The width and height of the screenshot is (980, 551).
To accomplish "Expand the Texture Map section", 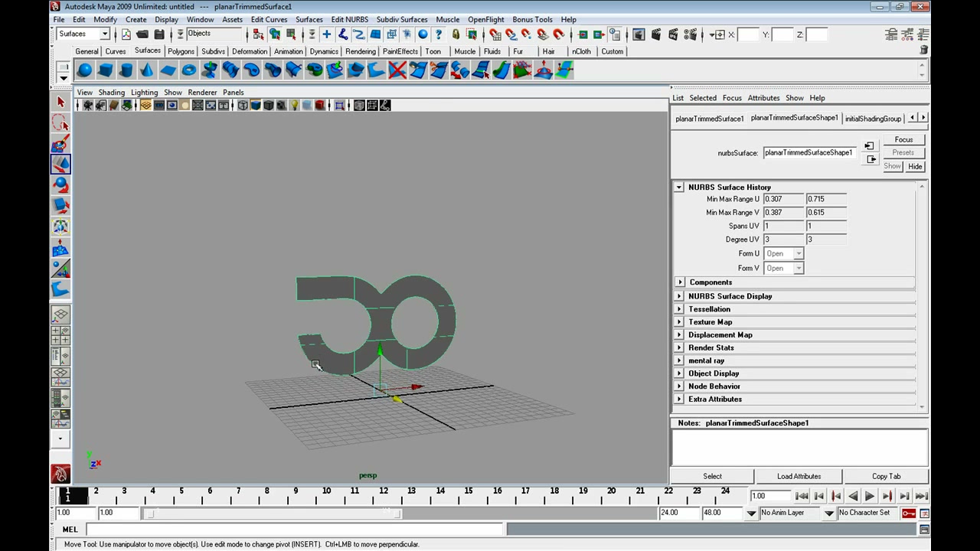I will tap(679, 322).
